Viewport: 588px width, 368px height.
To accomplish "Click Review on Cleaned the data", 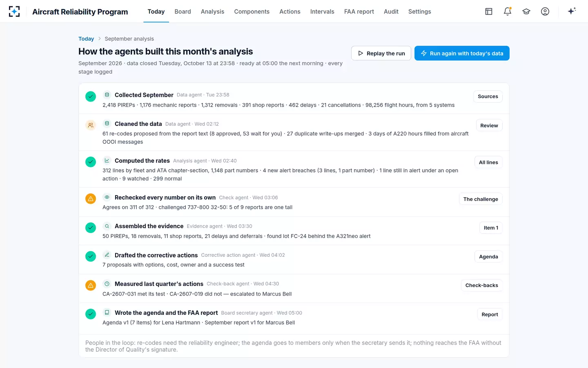I will [489, 126].
